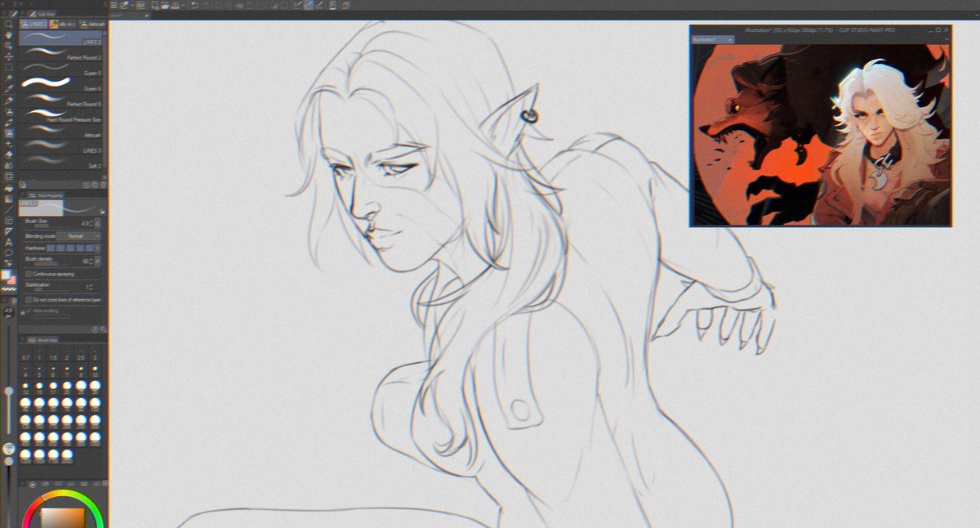Click the Open file folder icon
Viewport: 980px width, 528px height.
click(165, 5)
